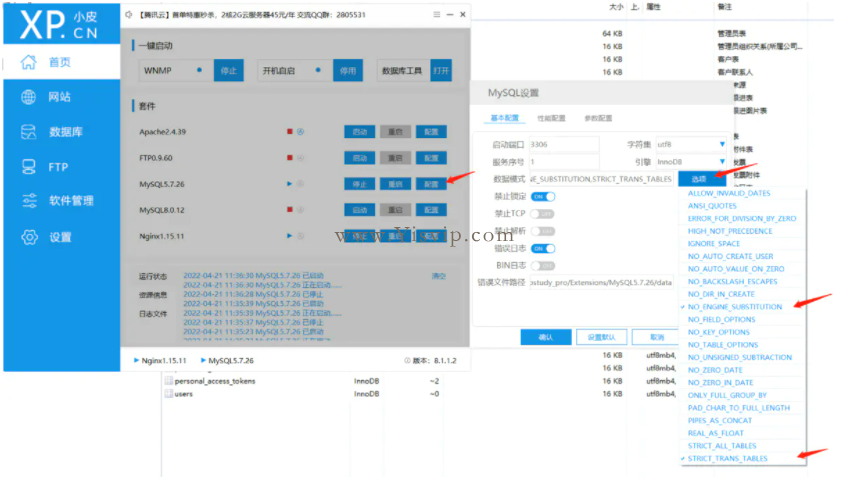Click the red stopped status icon for MySQL8.0.12
The width and height of the screenshot is (847, 477).
290,210
